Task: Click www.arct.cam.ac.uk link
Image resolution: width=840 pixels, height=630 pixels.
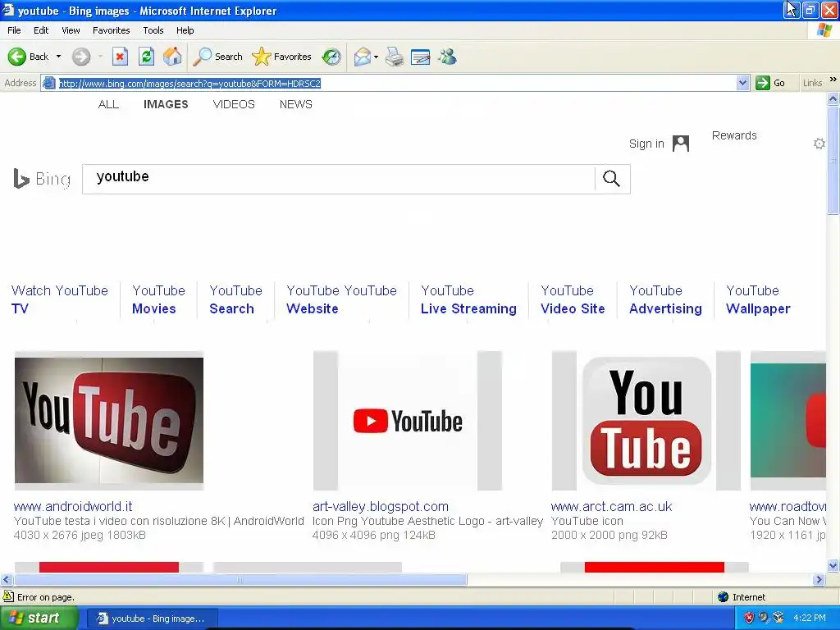Action: coord(611,506)
